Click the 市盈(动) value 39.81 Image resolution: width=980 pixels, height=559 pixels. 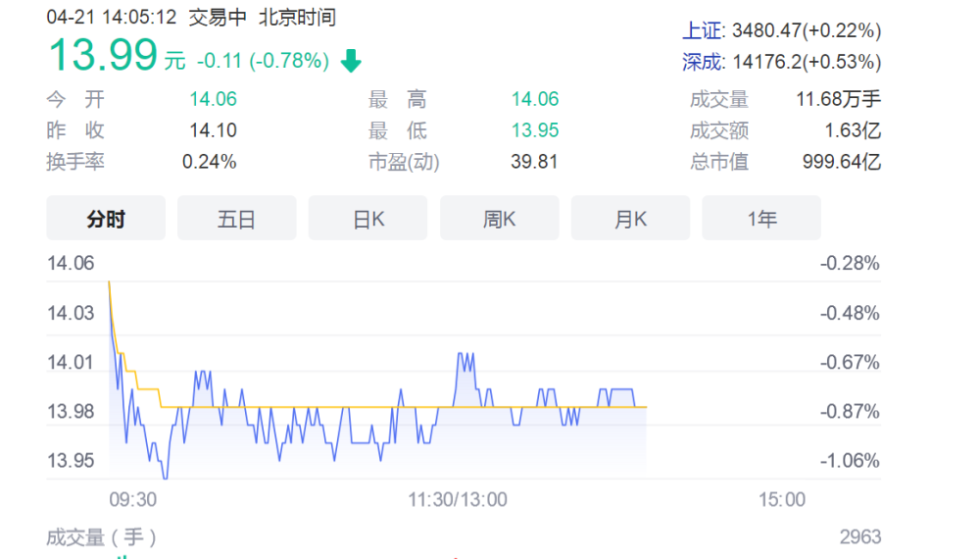click(534, 162)
